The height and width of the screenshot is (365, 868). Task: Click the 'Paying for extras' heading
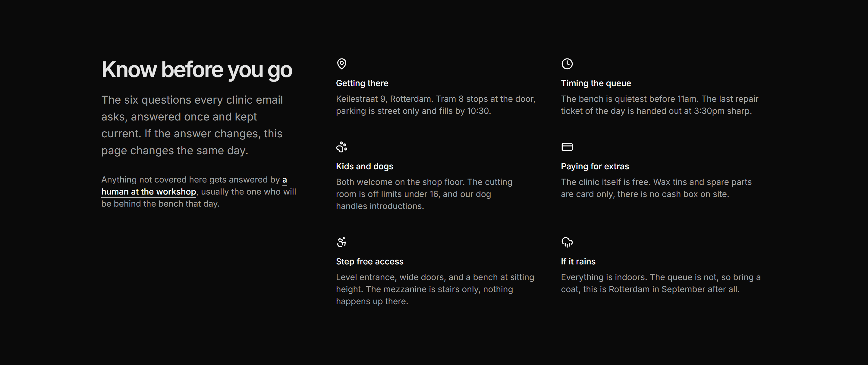pos(595,166)
